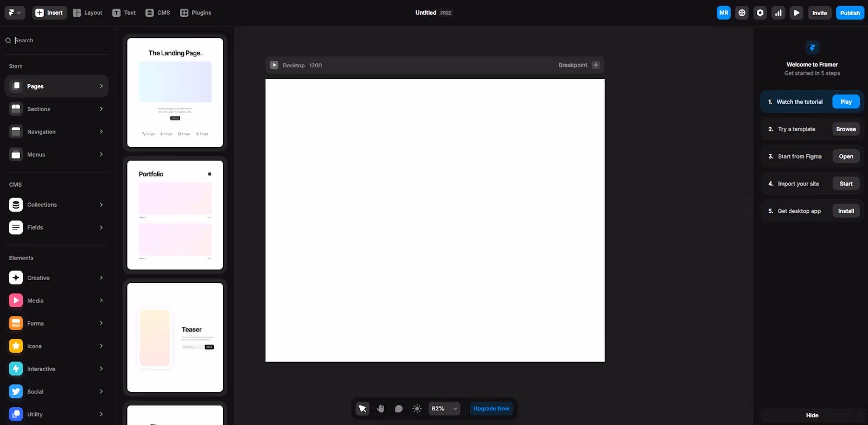Click the MR user avatar
This screenshot has height=425, width=868.
click(724, 12)
